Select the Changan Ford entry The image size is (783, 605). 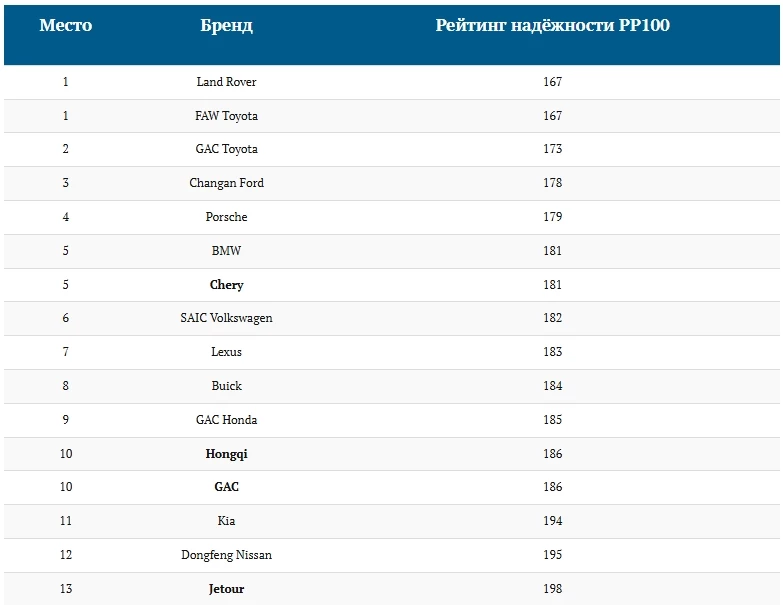coord(226,183)
